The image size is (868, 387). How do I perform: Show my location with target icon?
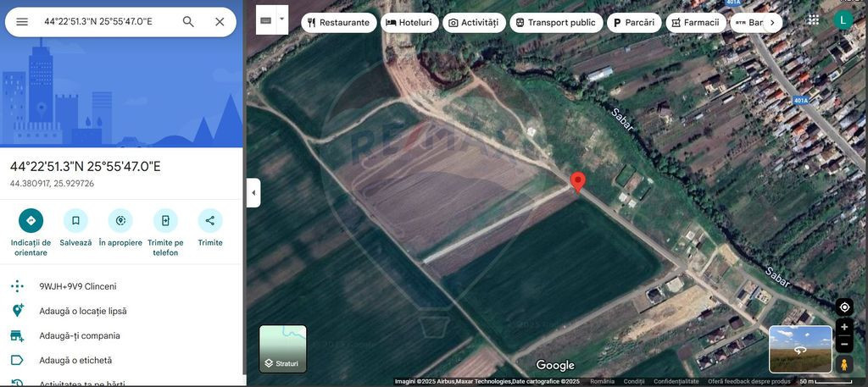click(x=843, y=307)
